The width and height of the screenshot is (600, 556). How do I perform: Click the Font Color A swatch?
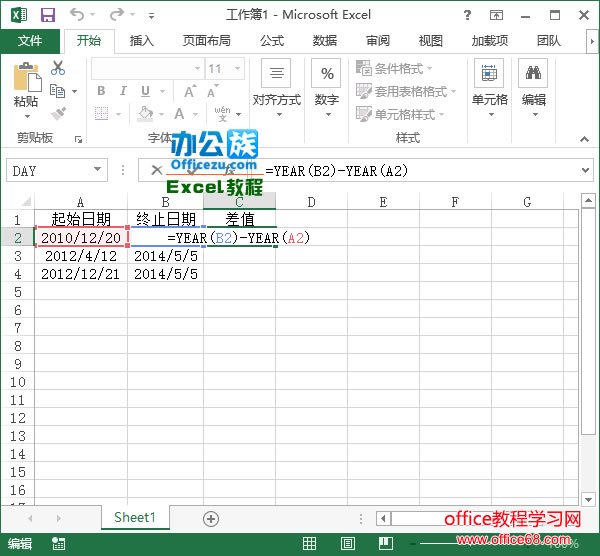point(179,114)
